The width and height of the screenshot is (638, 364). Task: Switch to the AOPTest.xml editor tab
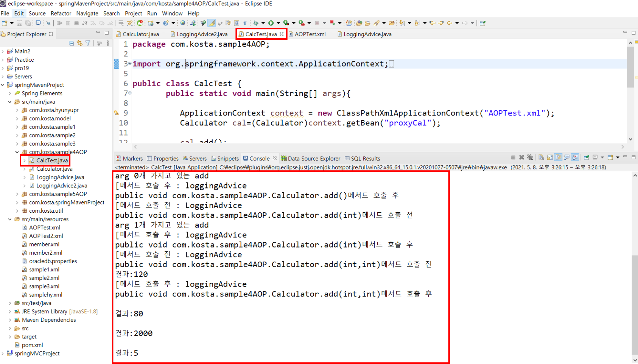click(310, 34)
